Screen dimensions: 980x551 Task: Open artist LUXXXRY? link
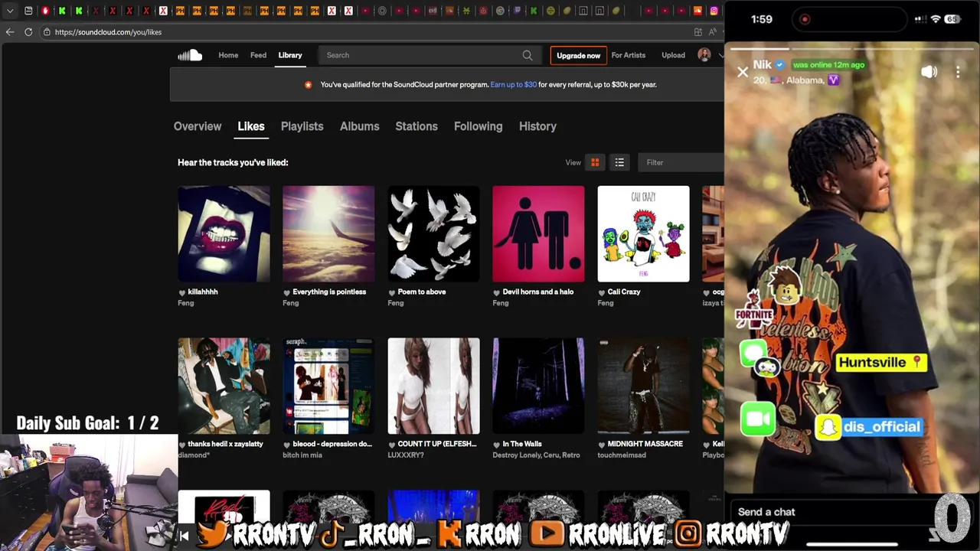point(406,455)
